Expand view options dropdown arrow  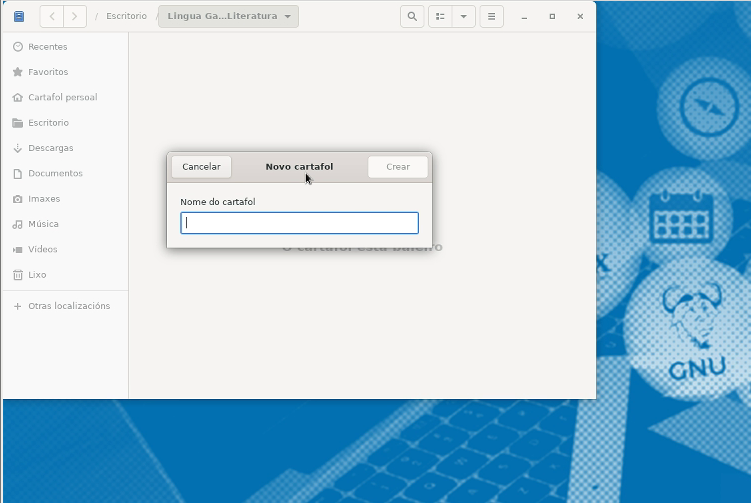tap(463, 17)
